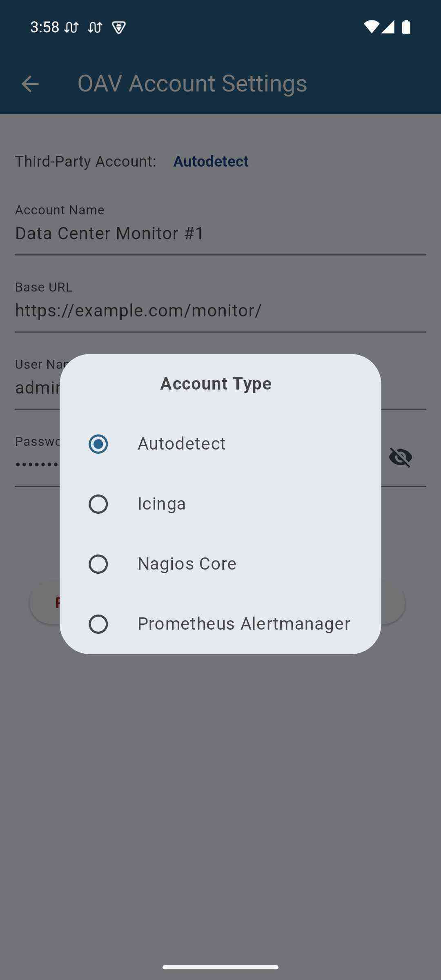Screen dimensions: 441x980
Task: Focus the Account Name field
Action: [220, 234]
